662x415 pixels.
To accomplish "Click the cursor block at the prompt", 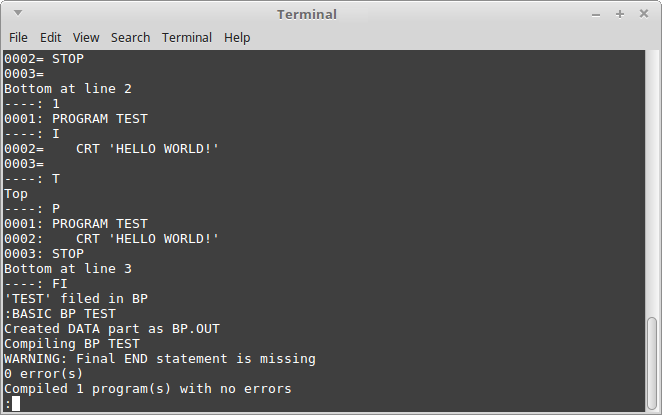I will pos(16,404).
